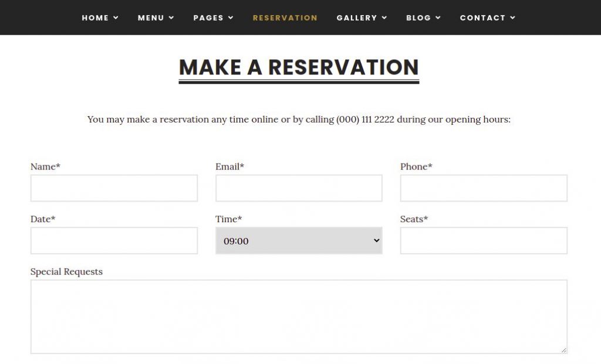601x364 pixels.
Task: Expand the BLOG navigation chevron
Action: pyautogui.click(x=438, y=18)
